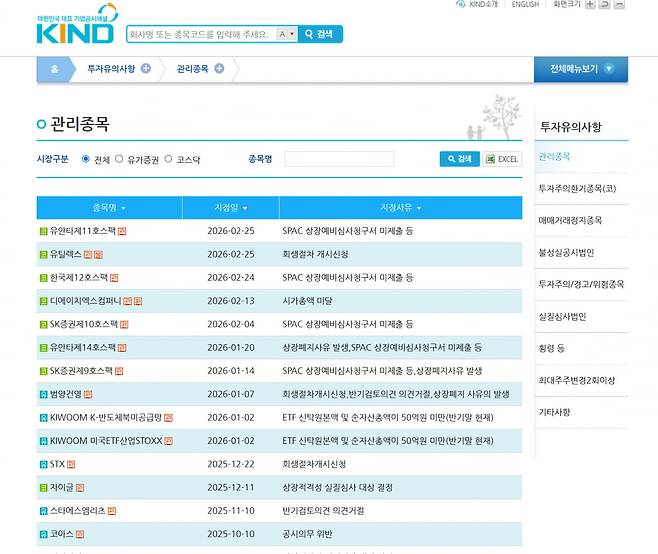Open 기타사항 in side menu
The image size is (658, 554).
click(x=554, y=412)
